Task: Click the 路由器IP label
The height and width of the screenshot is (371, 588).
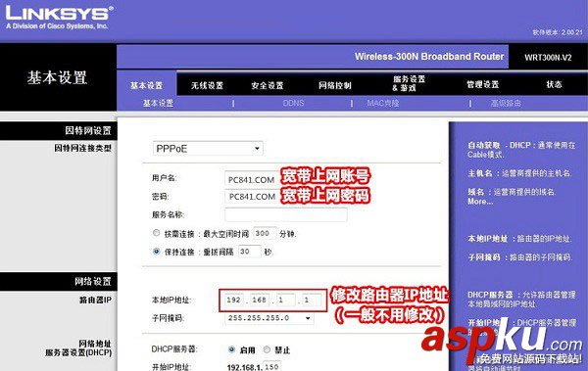Action: pyautogui.click(x=95, y=300)
